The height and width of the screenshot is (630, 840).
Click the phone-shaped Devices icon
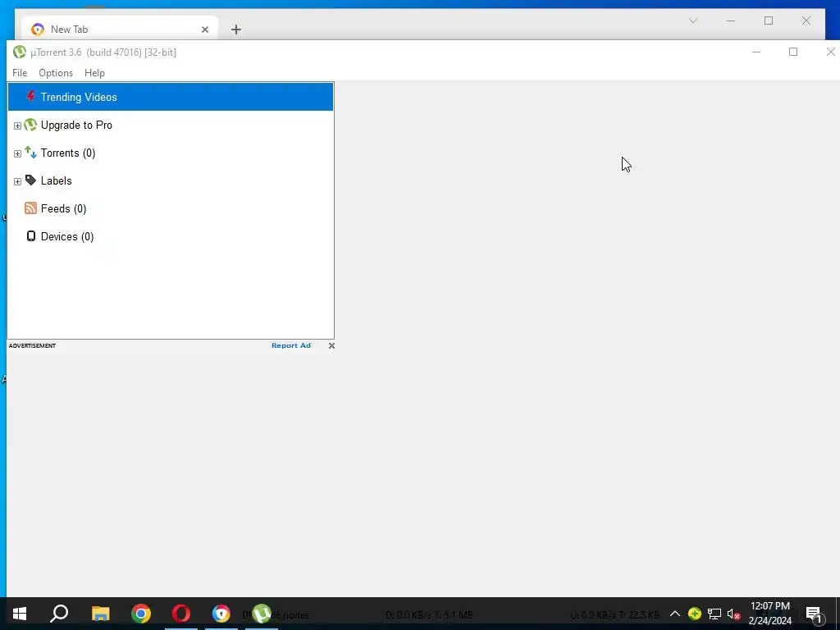tap(31, 236)
